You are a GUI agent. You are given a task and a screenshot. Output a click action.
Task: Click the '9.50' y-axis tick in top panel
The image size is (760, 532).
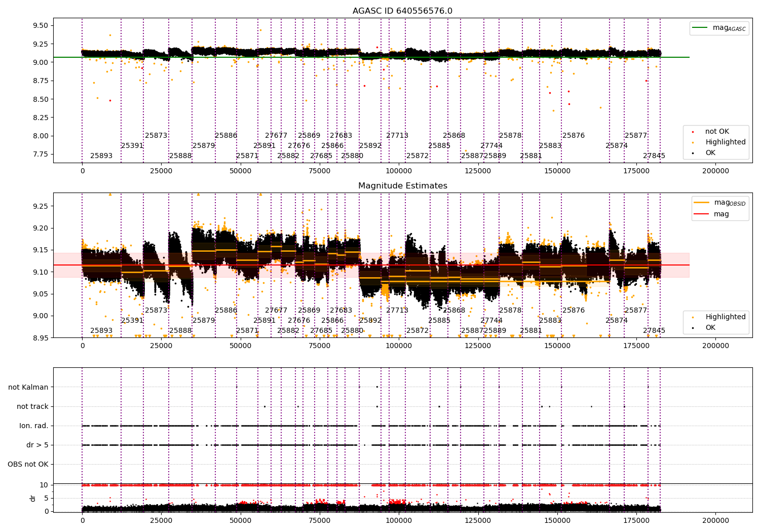(x=41, y=26)
